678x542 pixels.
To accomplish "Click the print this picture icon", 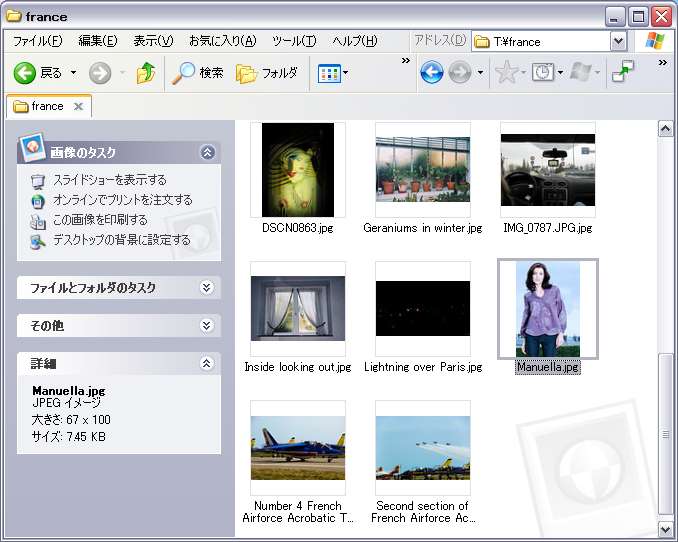I will [x=38, y=221].
